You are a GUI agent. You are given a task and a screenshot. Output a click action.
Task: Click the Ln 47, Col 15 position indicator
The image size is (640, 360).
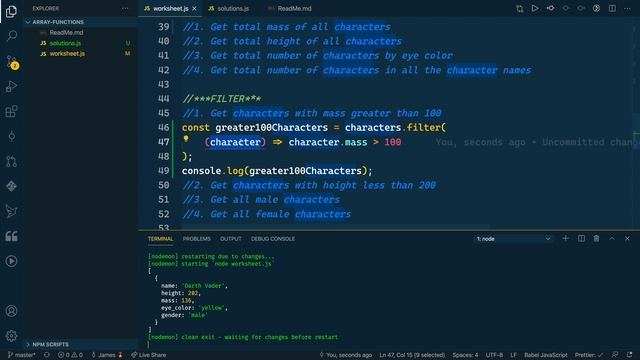click(x=412, y=355)
